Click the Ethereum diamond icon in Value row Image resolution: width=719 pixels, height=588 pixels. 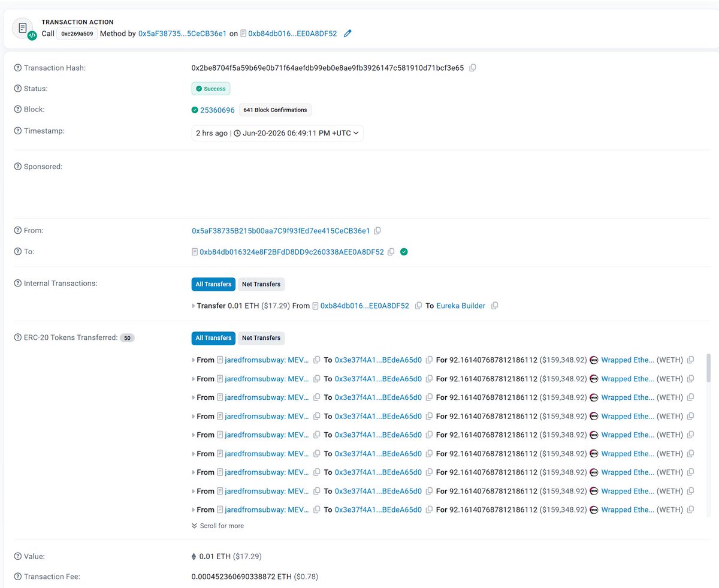(x=194, y=556)
